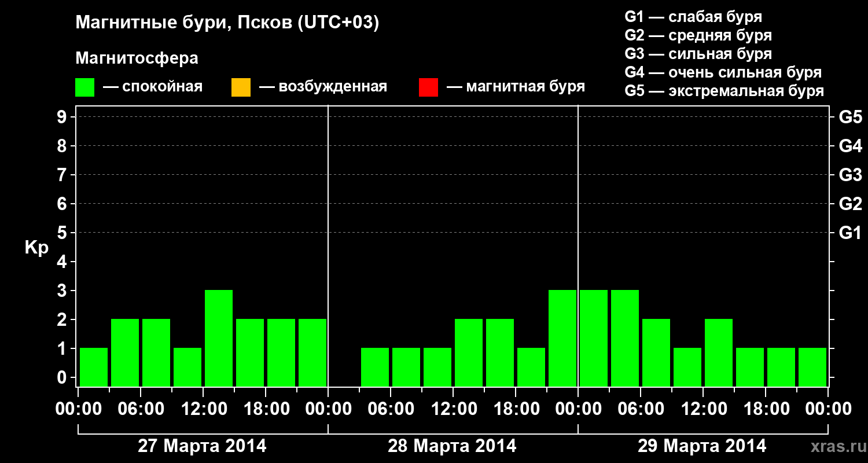Click Kp 1 bar at 09:00 on 27 Марта
Image resolution: width=868 pixels, height=463 pixels.
[x=187, y=367]
